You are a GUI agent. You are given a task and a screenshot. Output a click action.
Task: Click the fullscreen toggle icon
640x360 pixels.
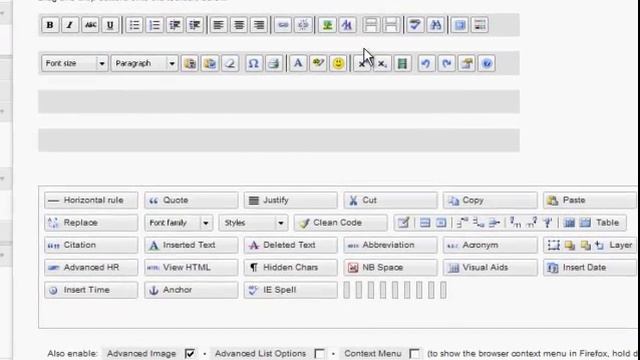pyautogui.click(x=460, y=25)
